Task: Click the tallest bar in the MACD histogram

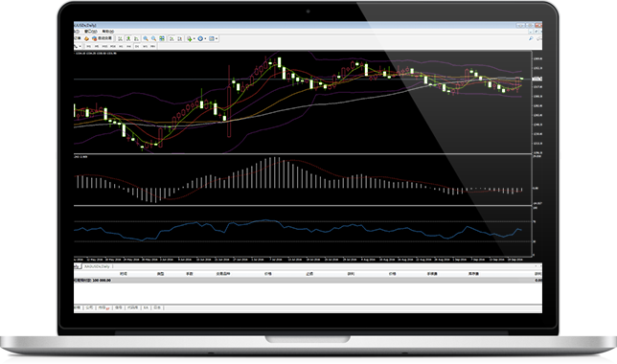Action: (x=275, y=172)
